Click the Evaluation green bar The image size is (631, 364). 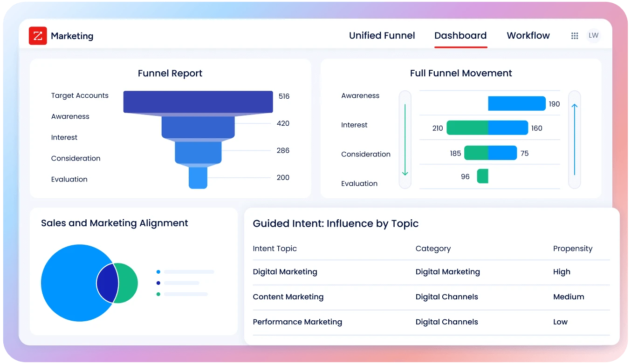pos(482,176)
